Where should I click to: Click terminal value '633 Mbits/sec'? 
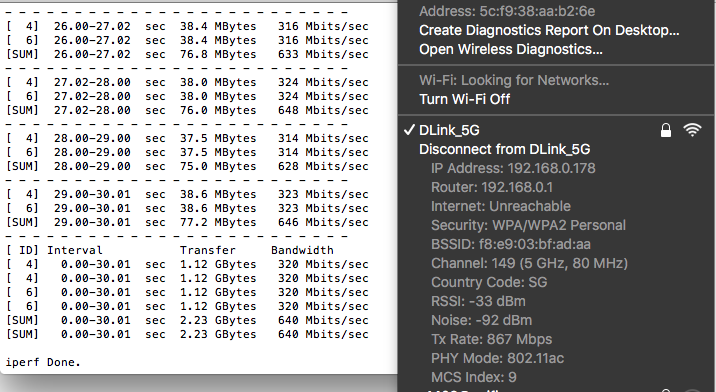point(323,54)
